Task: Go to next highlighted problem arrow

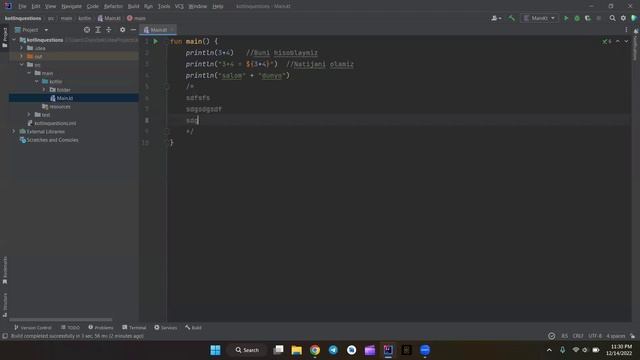Action: pos(626,41)
